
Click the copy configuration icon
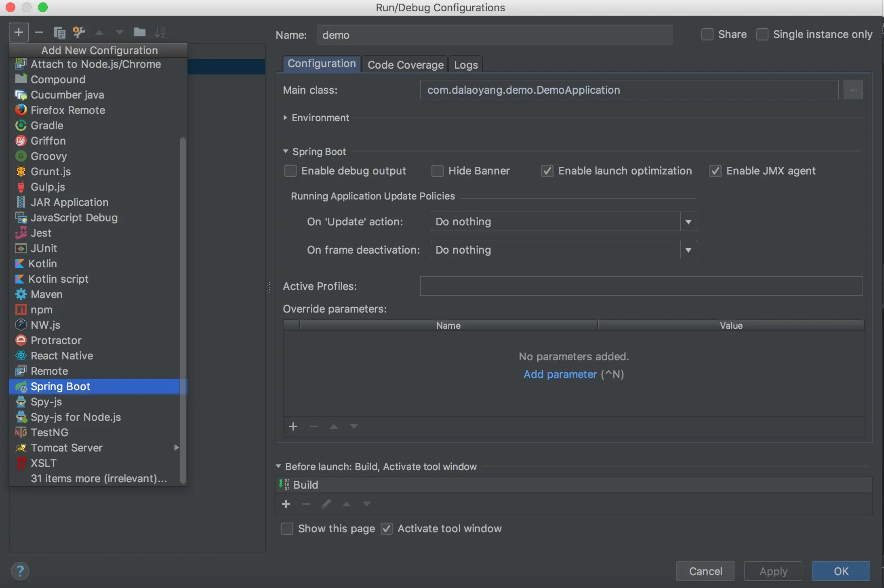coord(59,32)
